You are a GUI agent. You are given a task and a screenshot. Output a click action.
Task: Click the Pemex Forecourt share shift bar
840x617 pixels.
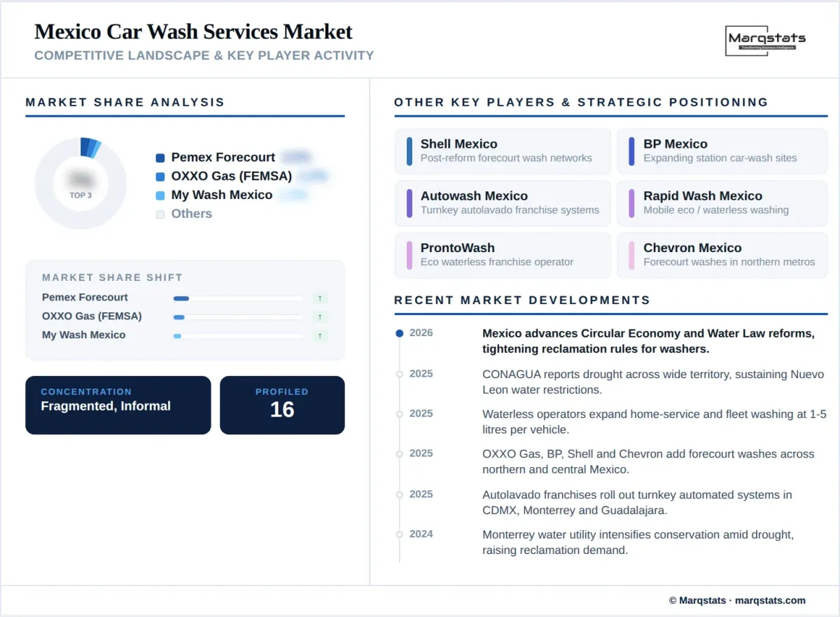coord(238,298)
